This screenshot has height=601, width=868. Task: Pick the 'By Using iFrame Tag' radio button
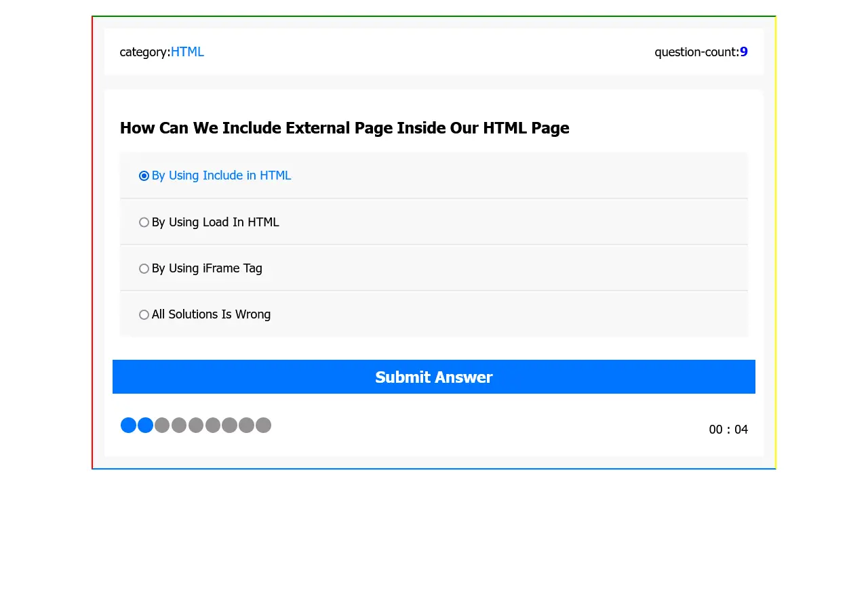coord(144,269)
